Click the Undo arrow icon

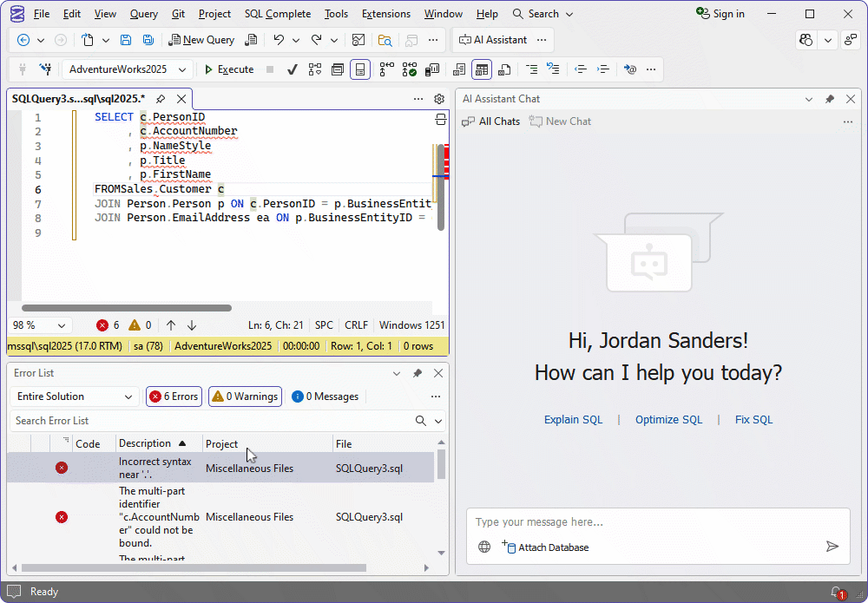point(279,40)
